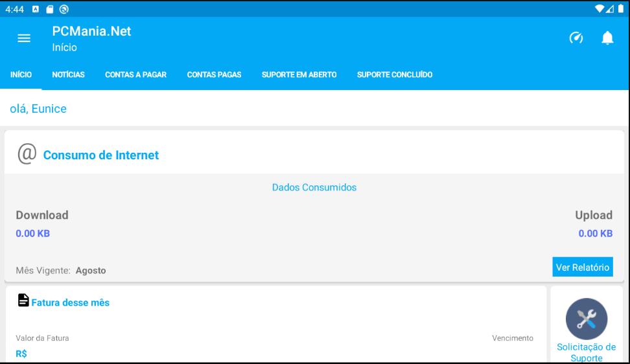Open notifications bell icon
Screen dimensions: 630x364
[x=607, y=38]
